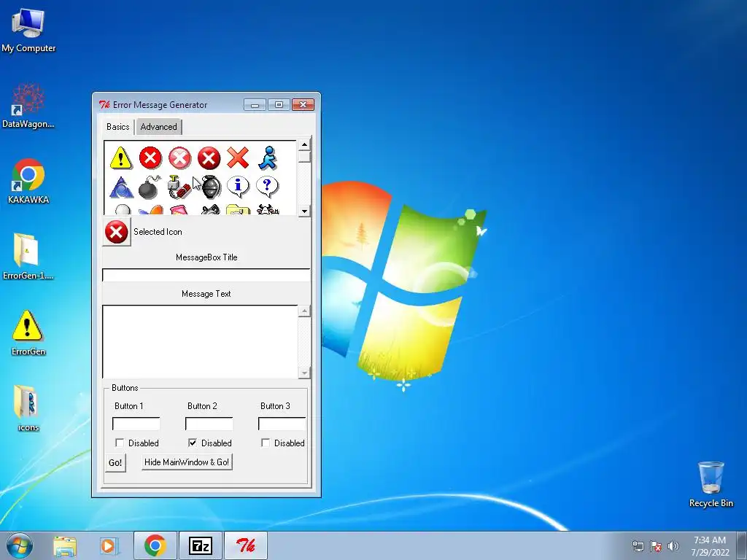Image resolution: width=747 pixels, height=560 pixels.
Task: Pick the dynamite detonator plunger icon
Action: coord(179,187)
